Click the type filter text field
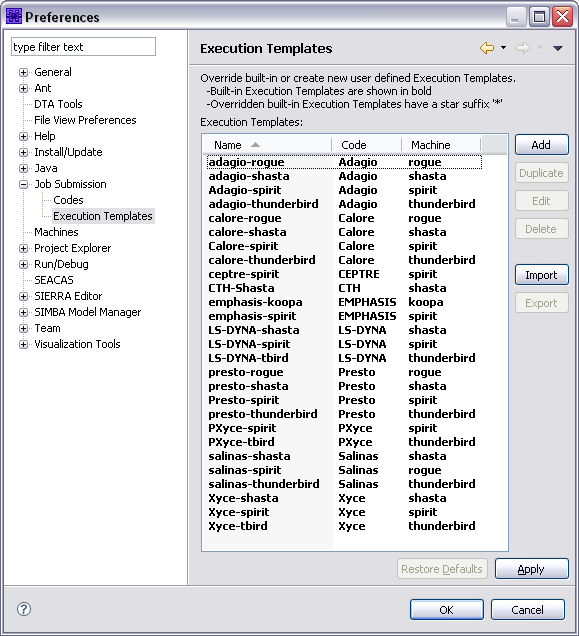The width and height of the screenshot is (579, 636). coord(84,47)
